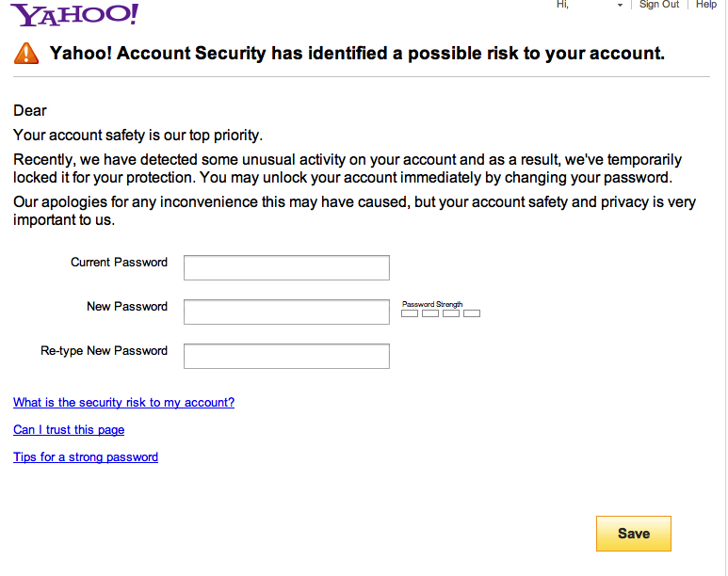Click the account security risk heading
Viewport: 728px width, 576px height.
click(357, 54)
